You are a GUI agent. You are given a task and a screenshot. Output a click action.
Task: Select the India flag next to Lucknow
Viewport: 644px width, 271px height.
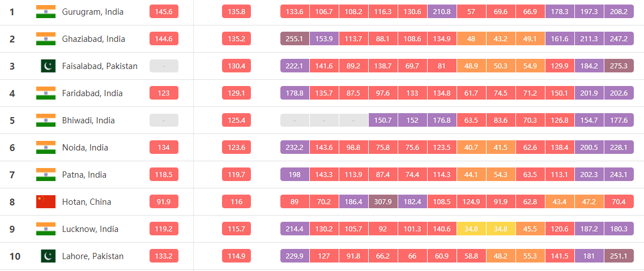click(45, 229)
